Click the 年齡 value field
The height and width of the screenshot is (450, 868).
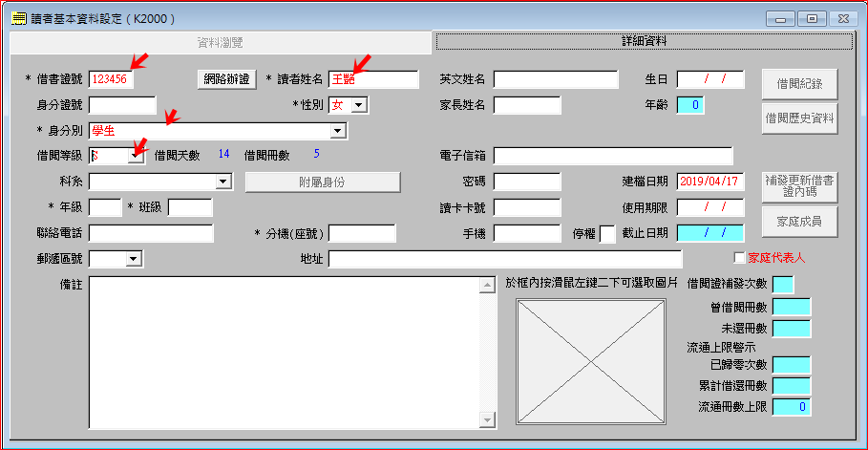(x=690, y=105)
